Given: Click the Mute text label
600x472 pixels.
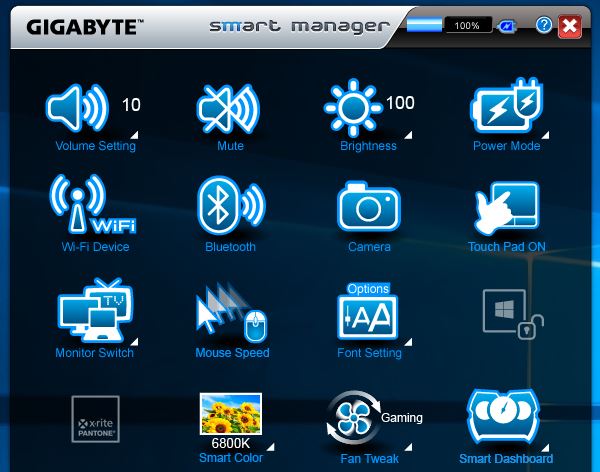Looking at the screenshot, I should pos(230,146).
